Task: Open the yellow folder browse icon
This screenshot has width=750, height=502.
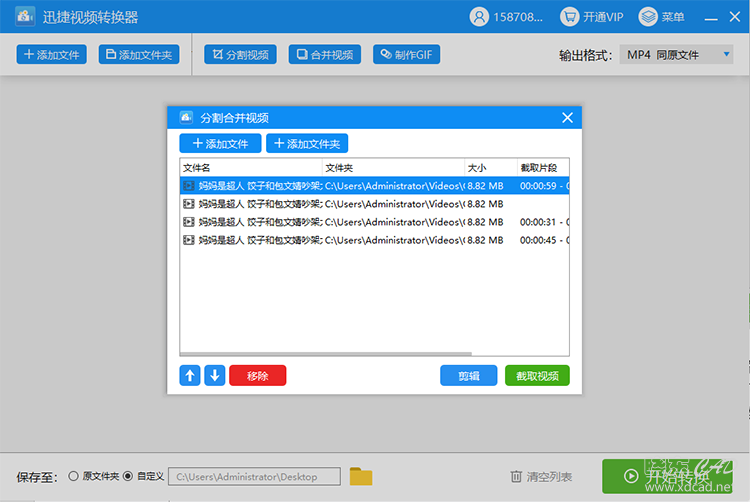Action: tap(361, 477)
